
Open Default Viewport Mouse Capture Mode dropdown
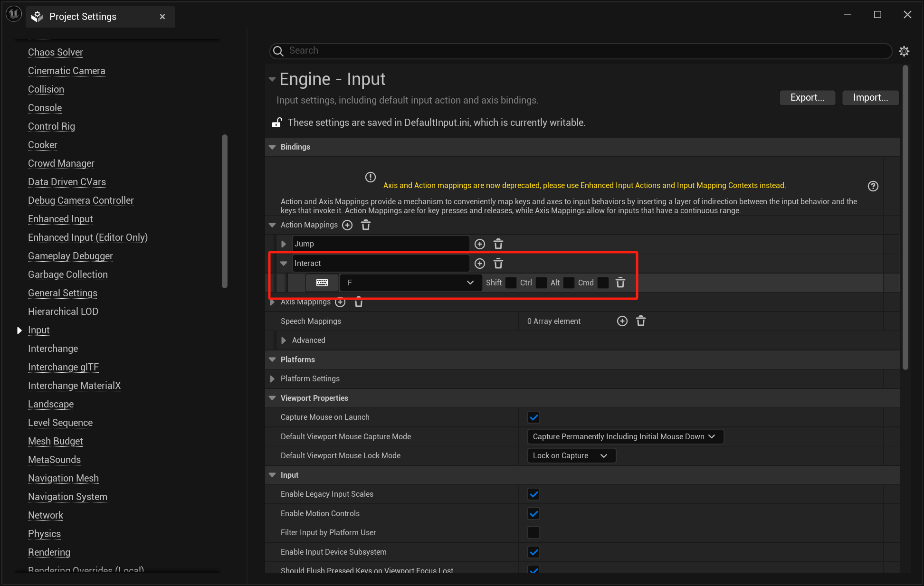(x=625, y=436)
